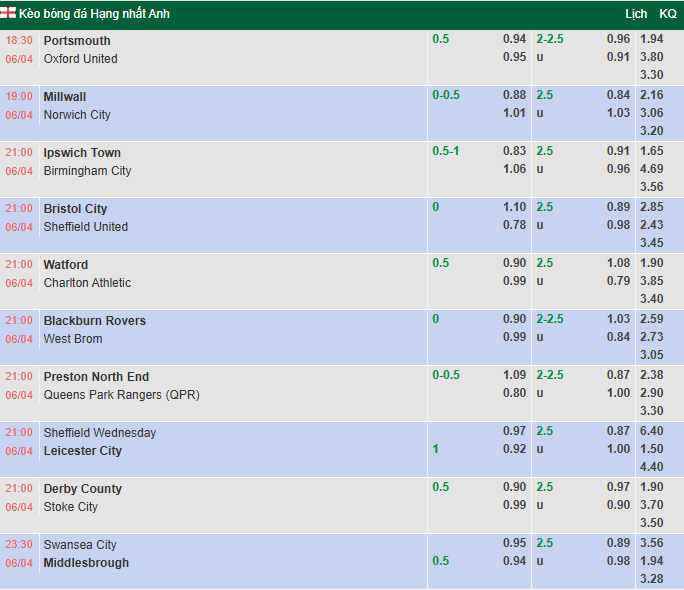684x590 pixels.
Task: Open the Oxford United team link
Action: click(x=80, y=59)
